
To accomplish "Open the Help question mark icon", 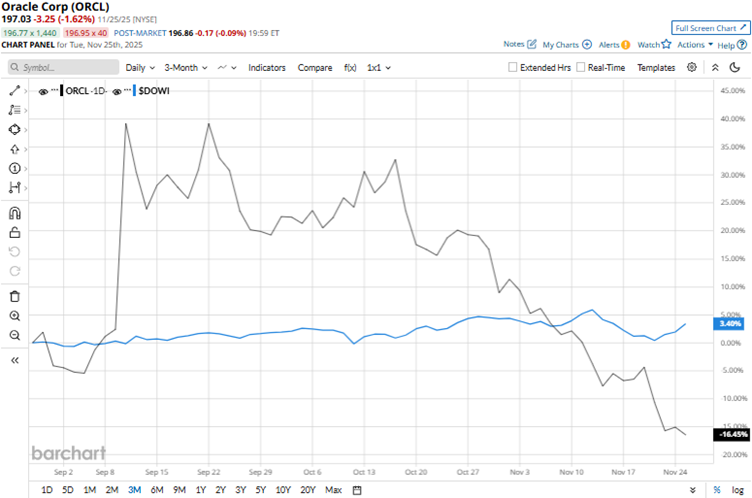I will coord(742,45).
